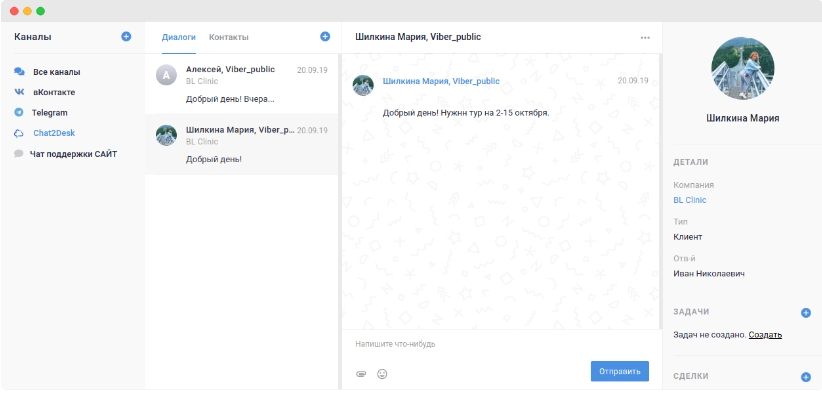Click the Отправить send button
This screenshot has width=822, height=394.
coord(620,371)
